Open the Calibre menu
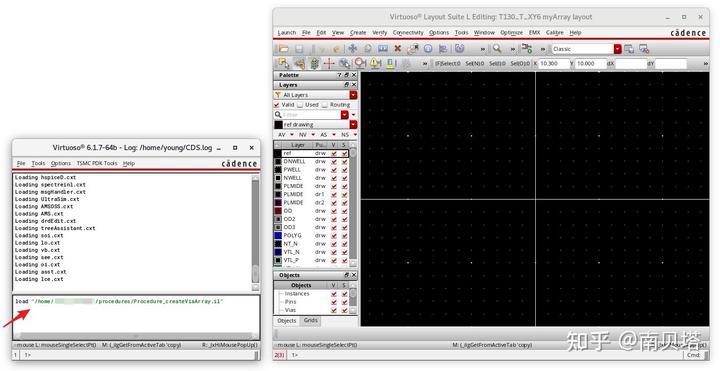Image resolution: width=720 pixels, height=371 pixels. pos(555,33)
